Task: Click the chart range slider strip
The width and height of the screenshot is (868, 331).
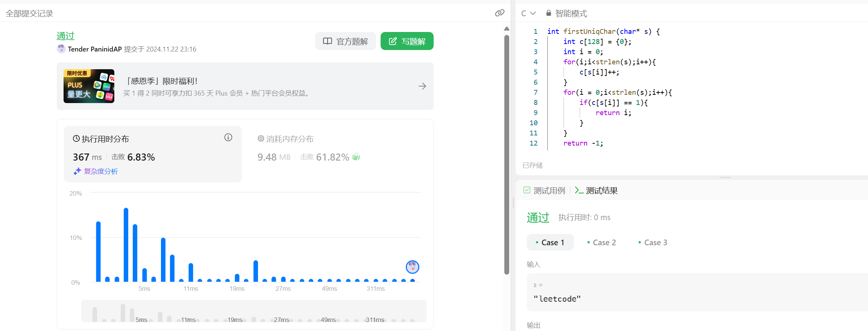Action: [253, 311]
